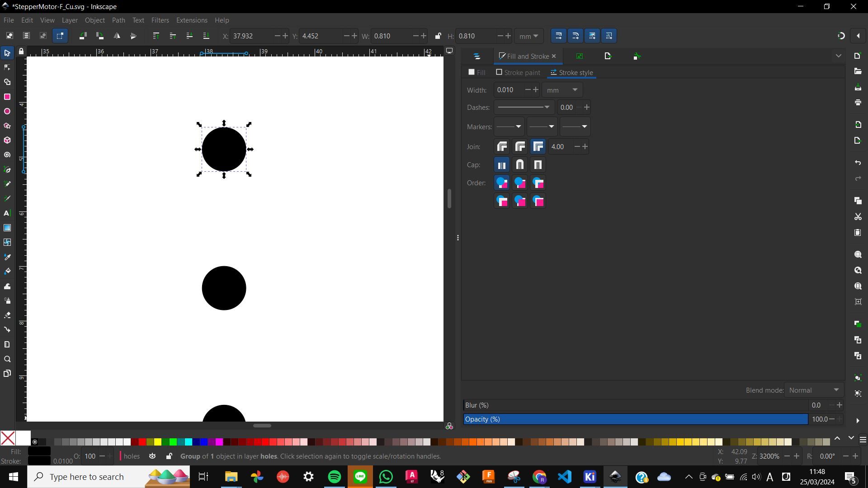Toggle width and height lock
The height and width of the screenshot is (488, 868).
click(x=438, y=36)
